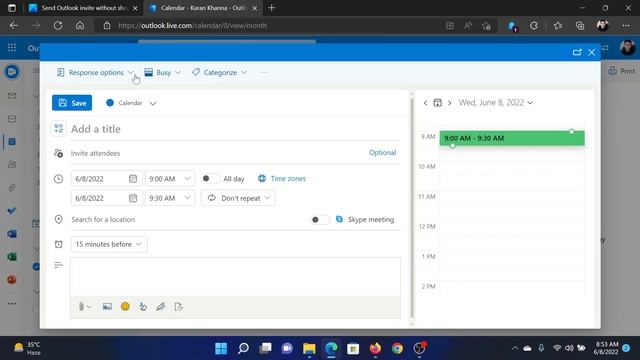640x360 pixels.
Task: Click the Search for a location field
Action: [x=188, y=220]
